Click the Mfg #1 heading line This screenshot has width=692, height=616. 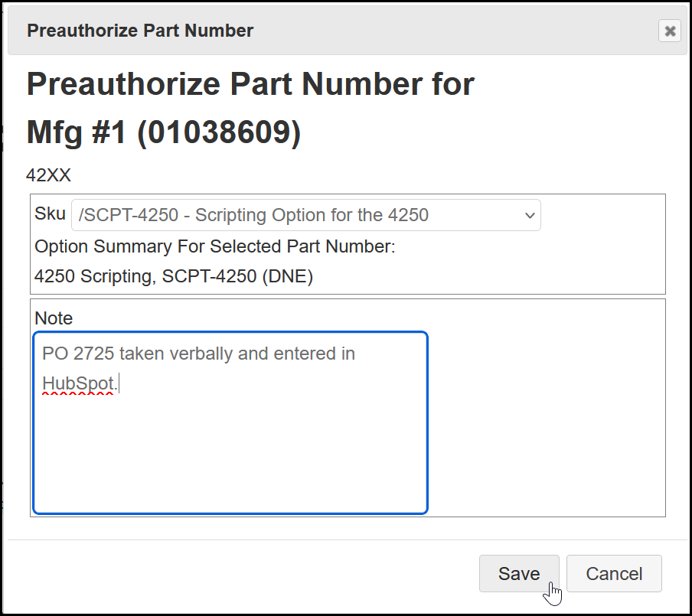(163, 132)
